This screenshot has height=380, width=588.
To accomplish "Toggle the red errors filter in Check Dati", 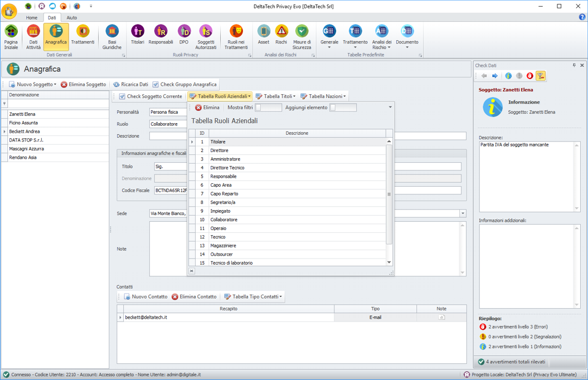I will click(530, 76).
